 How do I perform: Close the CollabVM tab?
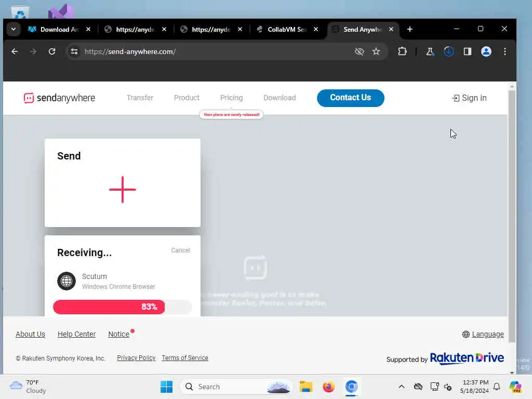pyautogui.click(x=316, y=29)
